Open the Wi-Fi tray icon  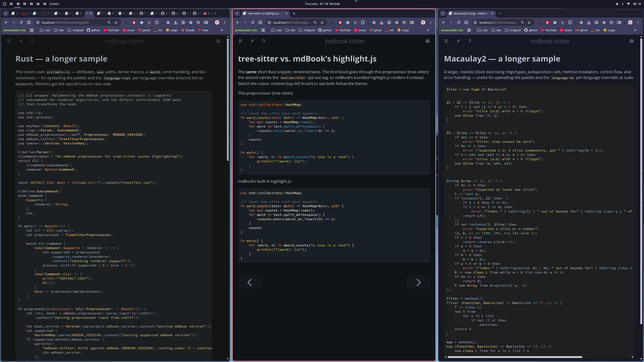click(629, 4)
